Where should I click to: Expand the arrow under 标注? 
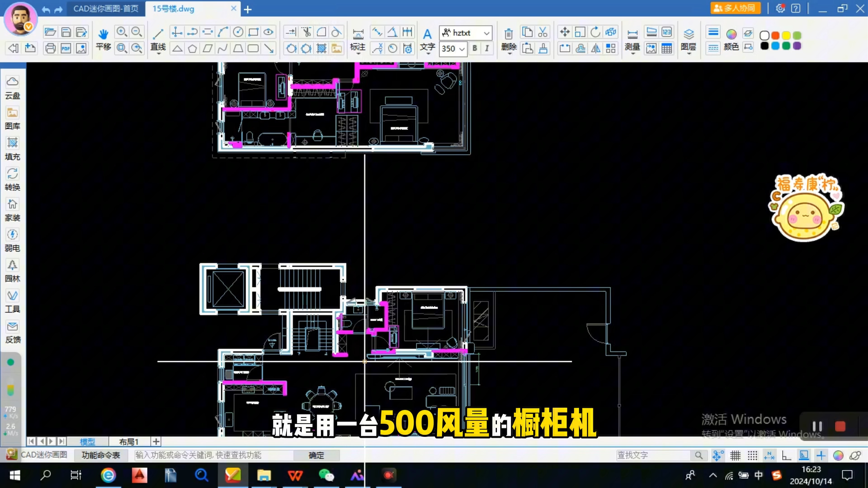pos(358,54)
